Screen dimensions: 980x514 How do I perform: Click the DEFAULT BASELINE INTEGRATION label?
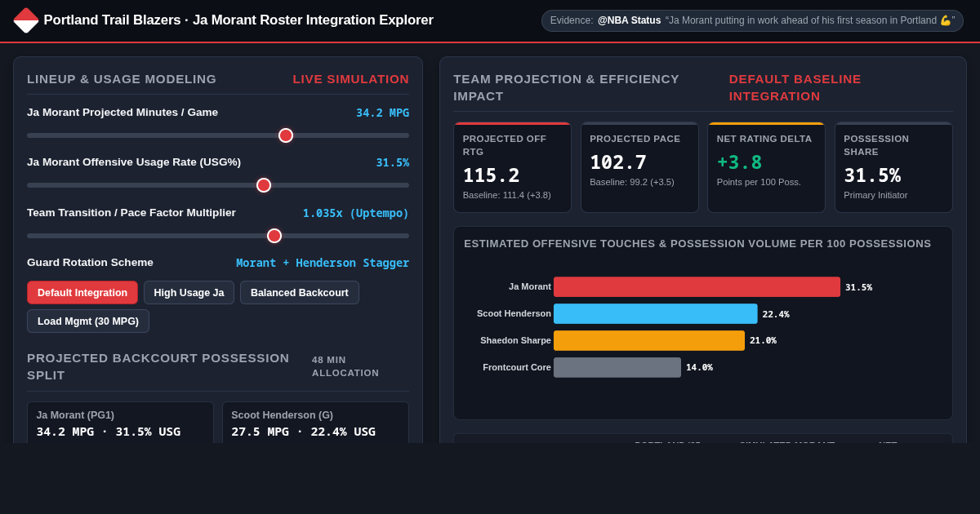tap(795, 87)
